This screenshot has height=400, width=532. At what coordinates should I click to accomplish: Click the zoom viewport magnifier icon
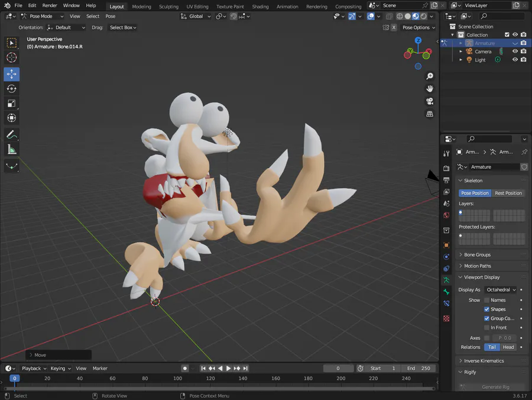click(x=430, y=76)
